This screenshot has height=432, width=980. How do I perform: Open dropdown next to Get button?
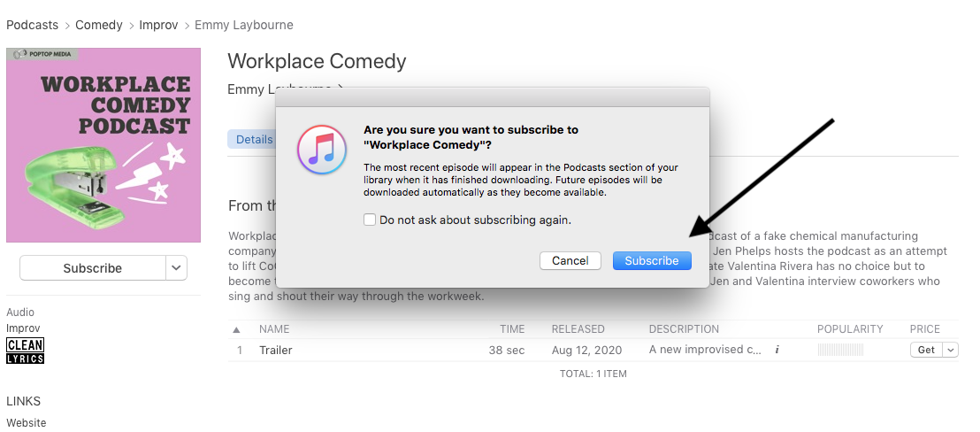coord(951,350)
